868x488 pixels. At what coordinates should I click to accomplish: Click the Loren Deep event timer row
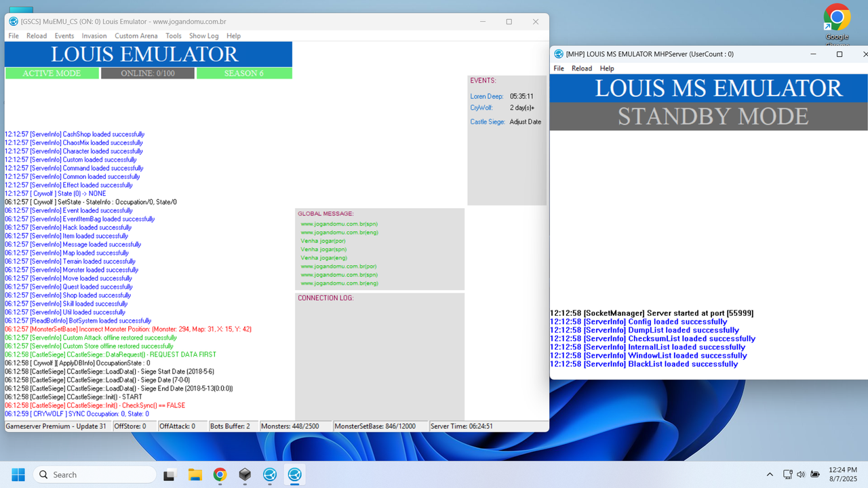pos(502,97)
